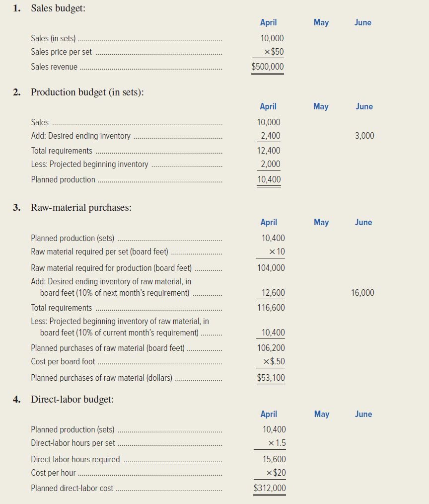Click the "Sales budget:" section heading

(58, 8)
